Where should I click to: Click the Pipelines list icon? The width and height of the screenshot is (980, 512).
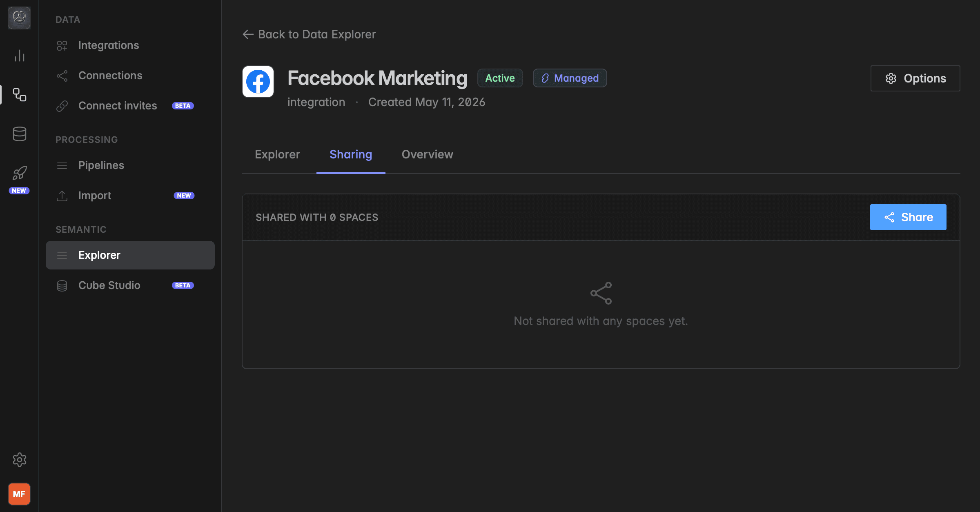pos(62,165)
